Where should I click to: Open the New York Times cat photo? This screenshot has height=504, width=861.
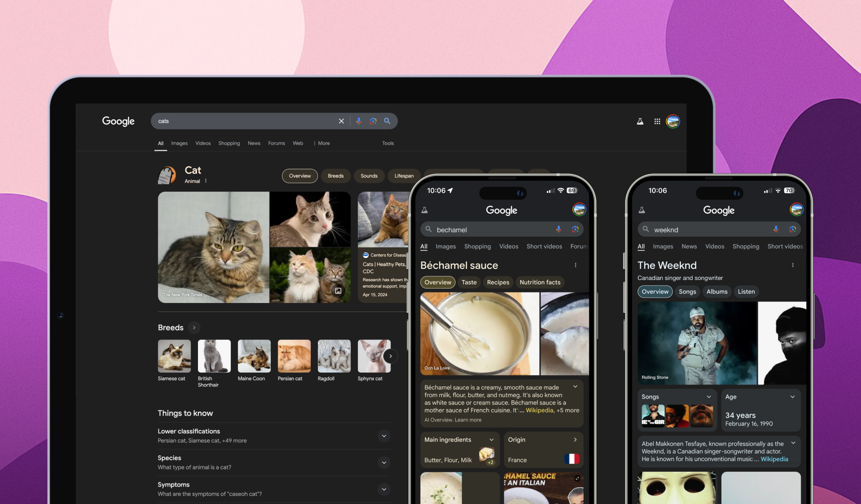pyautogui.click(x=214, y=247)
